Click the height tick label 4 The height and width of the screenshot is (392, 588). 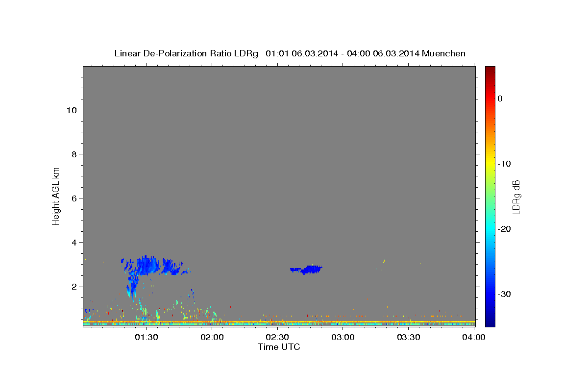(73, 242)
